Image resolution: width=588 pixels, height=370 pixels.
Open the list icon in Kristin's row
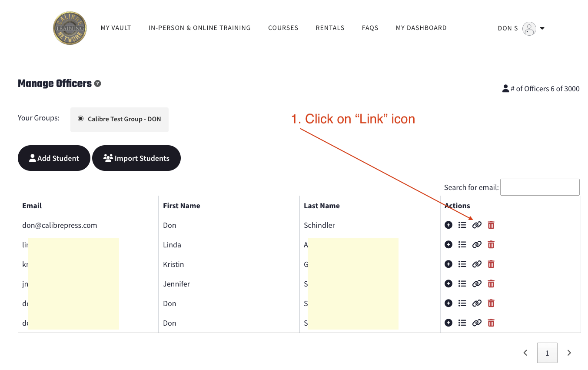coord(462,264)
